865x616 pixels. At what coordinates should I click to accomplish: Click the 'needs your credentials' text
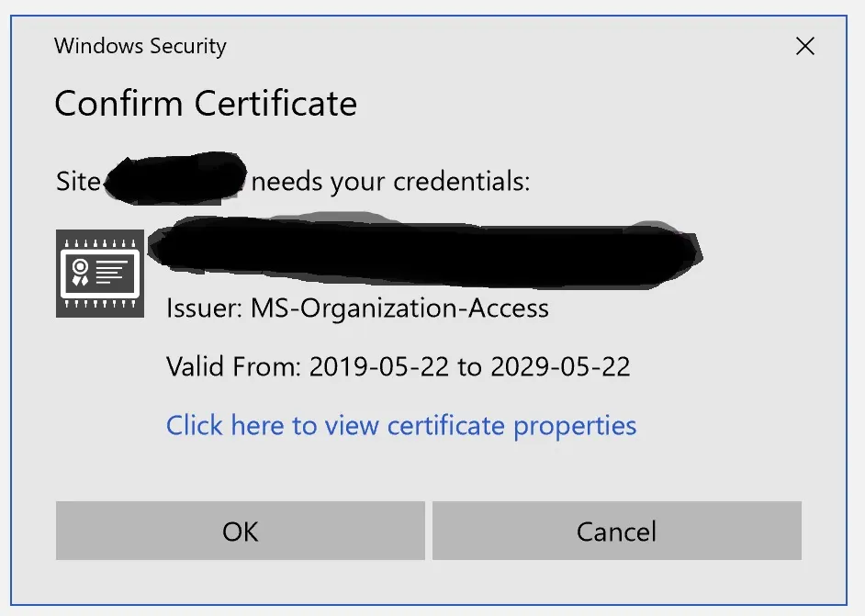(390, 182)
